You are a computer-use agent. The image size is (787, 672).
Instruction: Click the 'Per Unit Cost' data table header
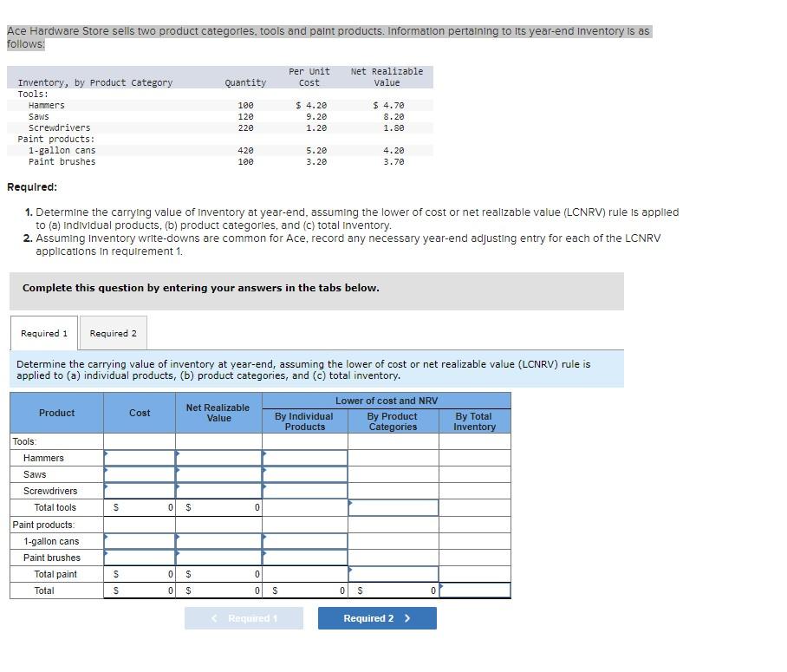(309, 77)
